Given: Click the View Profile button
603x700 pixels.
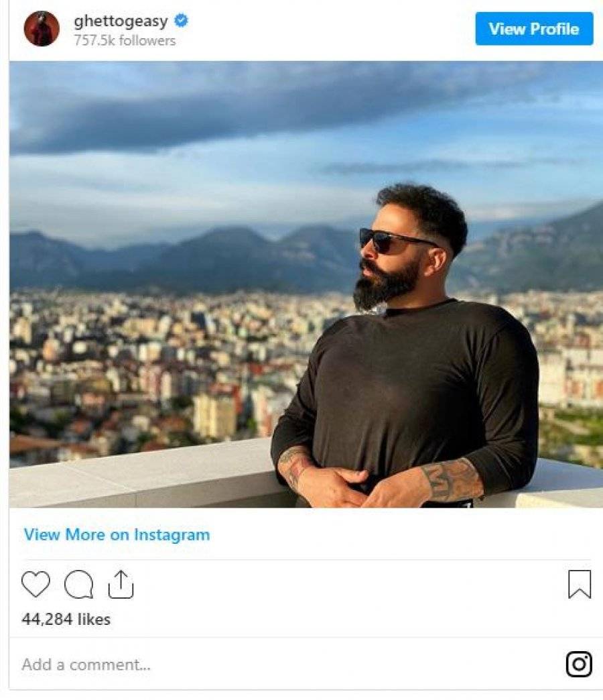Looking at the screenshot, I should pos(534,29).
